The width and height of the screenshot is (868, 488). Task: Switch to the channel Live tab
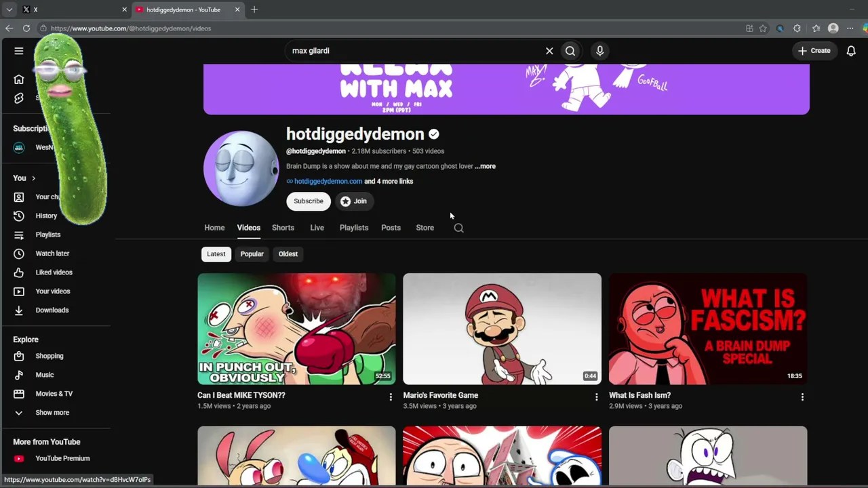(x=317, y=228)
